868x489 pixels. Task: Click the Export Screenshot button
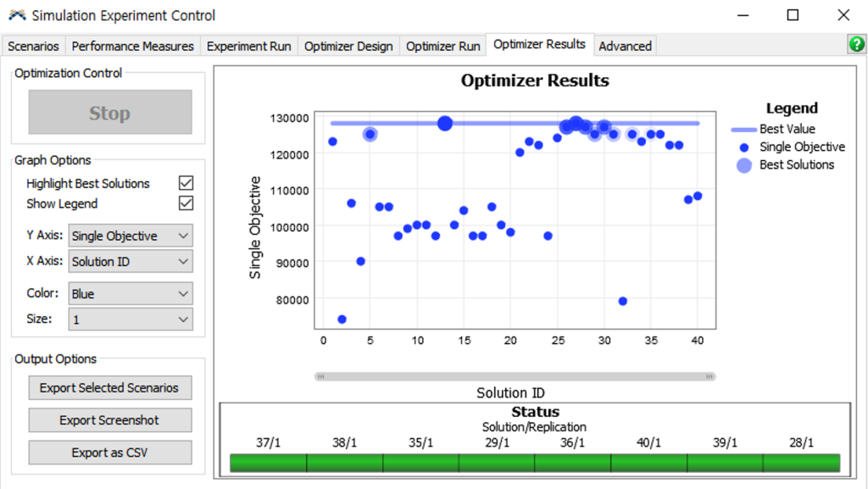click(x=110, y=420)
